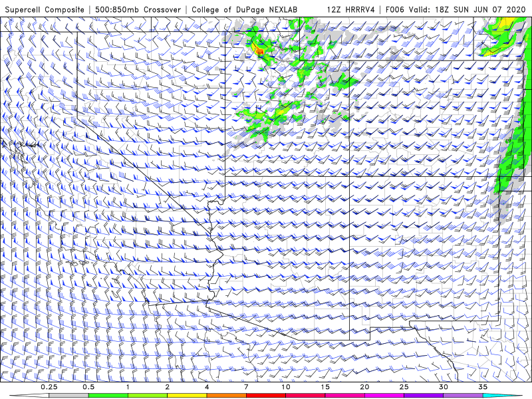Select the magenta 20–25 legend swatch
532x399 pixels.
point(384,396)
